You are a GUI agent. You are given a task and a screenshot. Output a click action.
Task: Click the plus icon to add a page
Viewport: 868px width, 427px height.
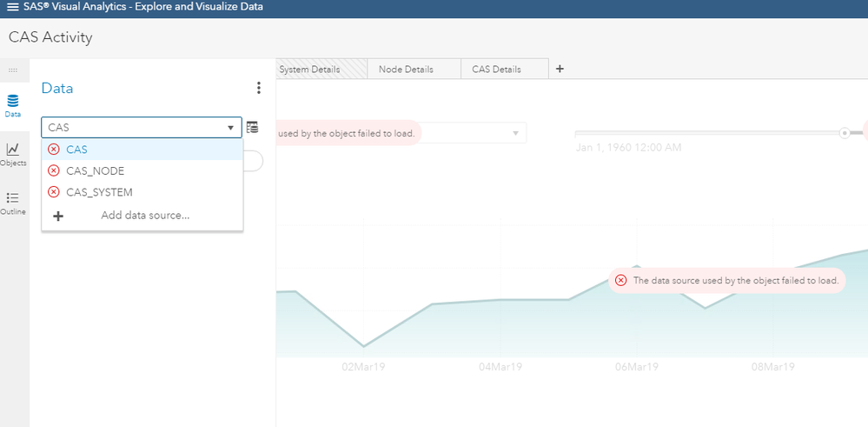click(x=560, y=69)
